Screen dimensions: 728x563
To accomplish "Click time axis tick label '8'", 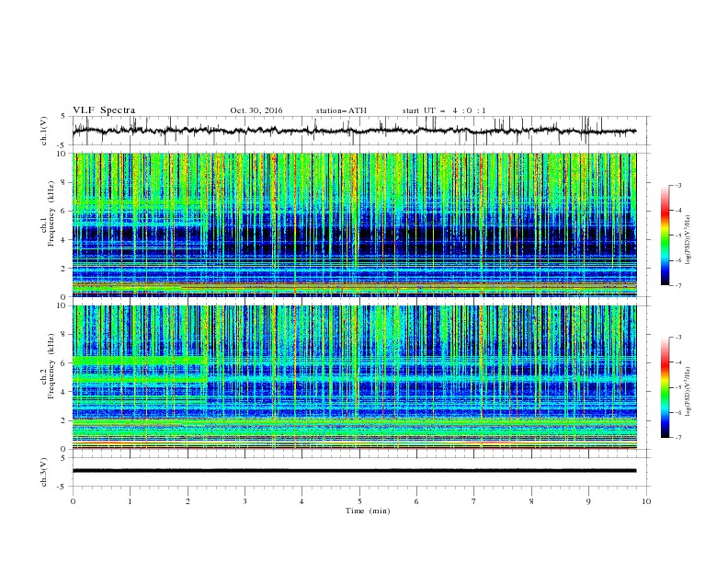I will [531, 501].
